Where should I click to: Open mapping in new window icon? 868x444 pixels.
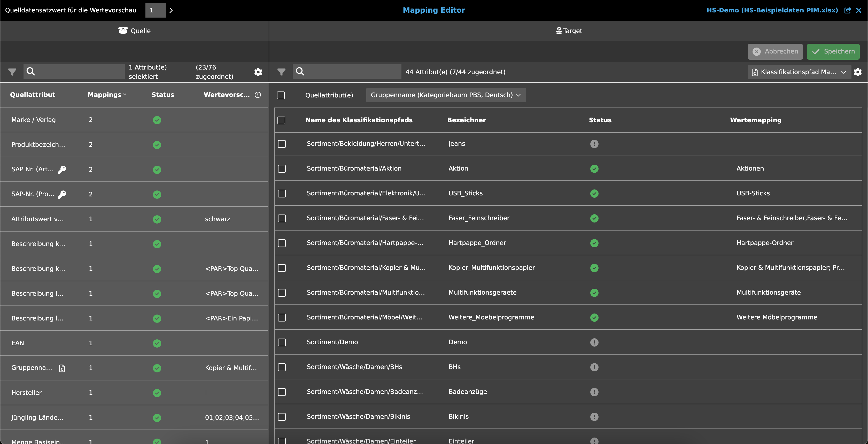click(x=847, y=10)
